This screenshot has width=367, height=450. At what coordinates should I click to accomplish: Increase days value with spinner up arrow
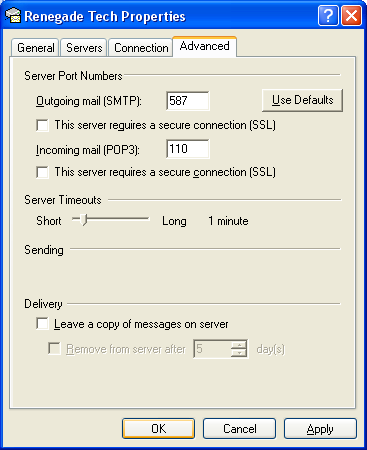pos(239,345)
